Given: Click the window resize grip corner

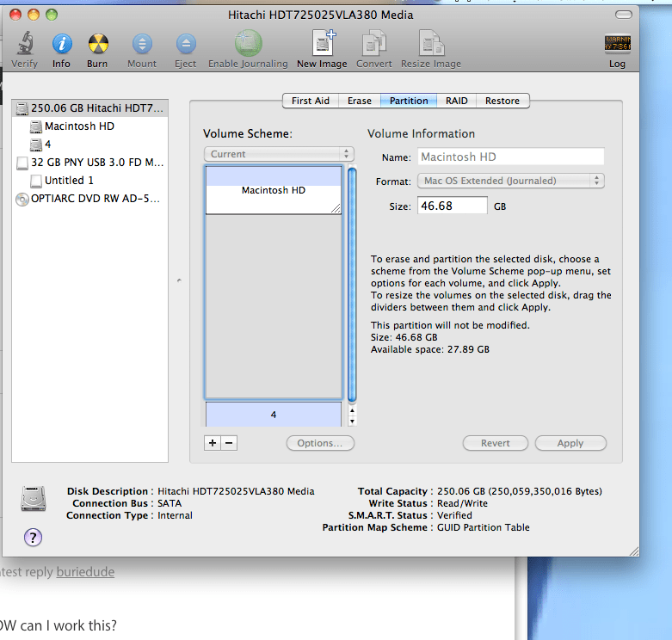Looking at the screenshot, I should (634, 551).
